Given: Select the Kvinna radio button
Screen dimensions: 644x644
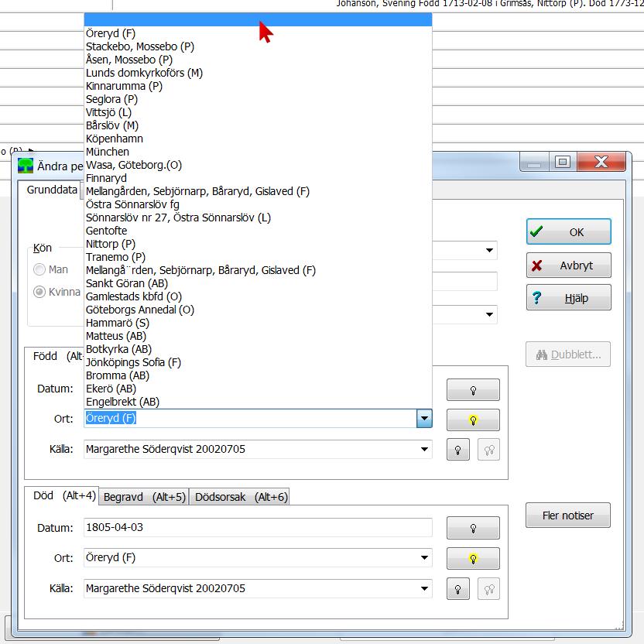Looking at the screenshot, I should tap(39, 292).
